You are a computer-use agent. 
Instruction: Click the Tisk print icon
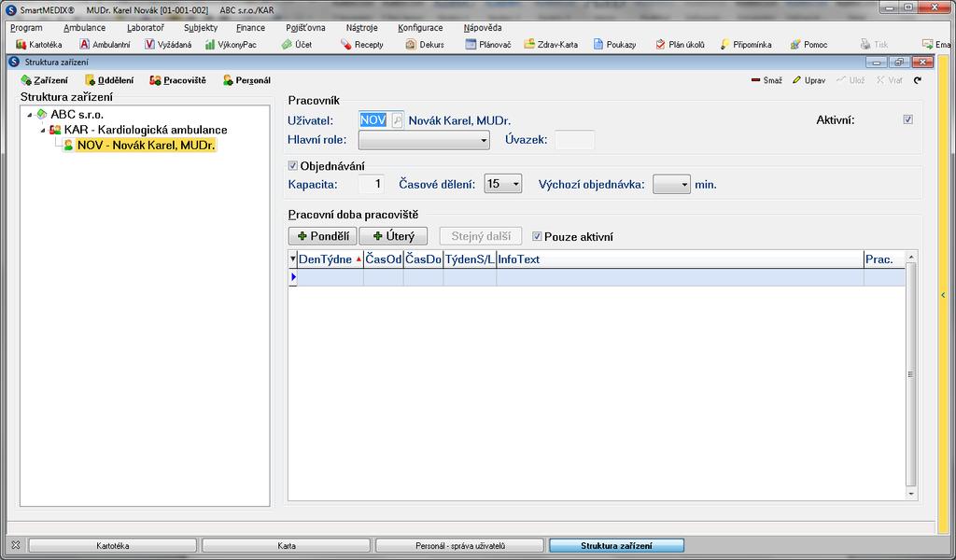(x=874, y=45)
